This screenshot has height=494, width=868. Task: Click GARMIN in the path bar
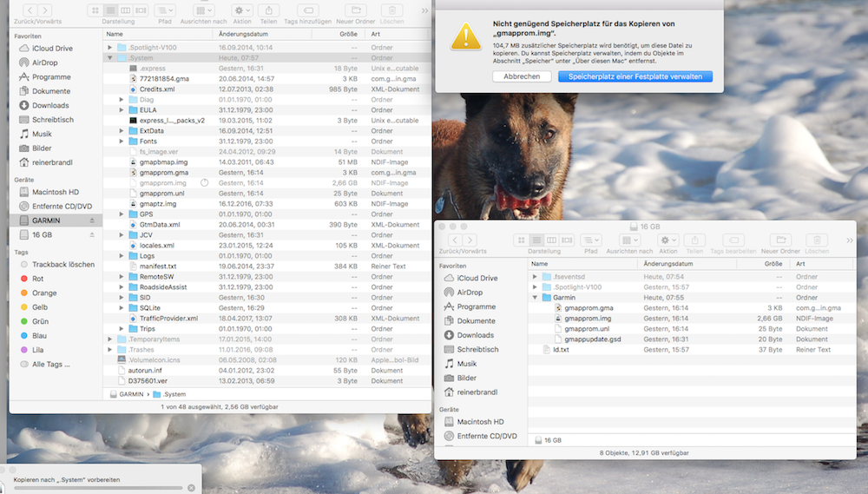point(127,394)
